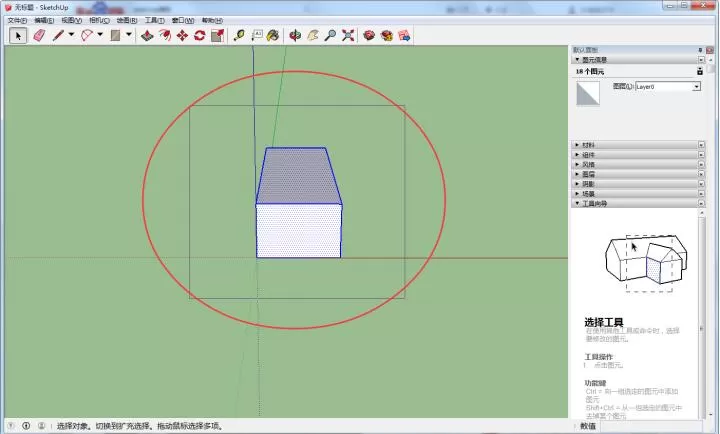This screenshot has width=720, height=434.
Task: Pick the Scale tool
Action: coord(217,35)
